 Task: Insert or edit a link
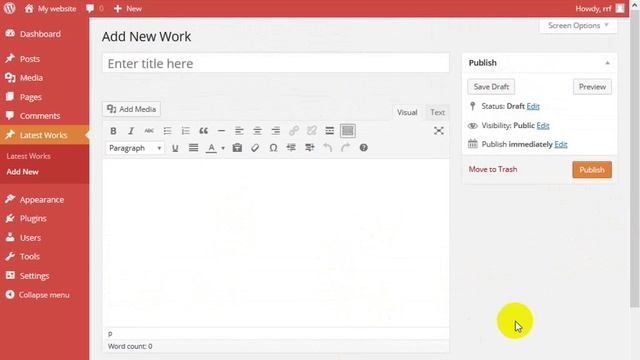pos(293,131)
